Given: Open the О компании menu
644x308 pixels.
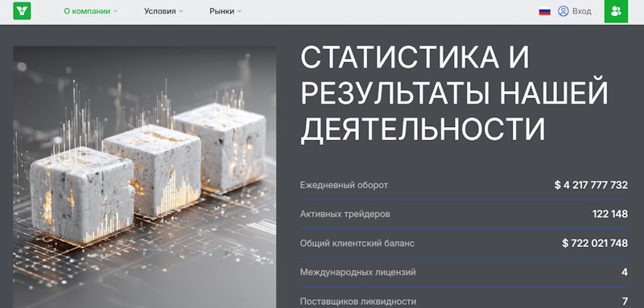Looking at the screenshot, I should 87,11.
